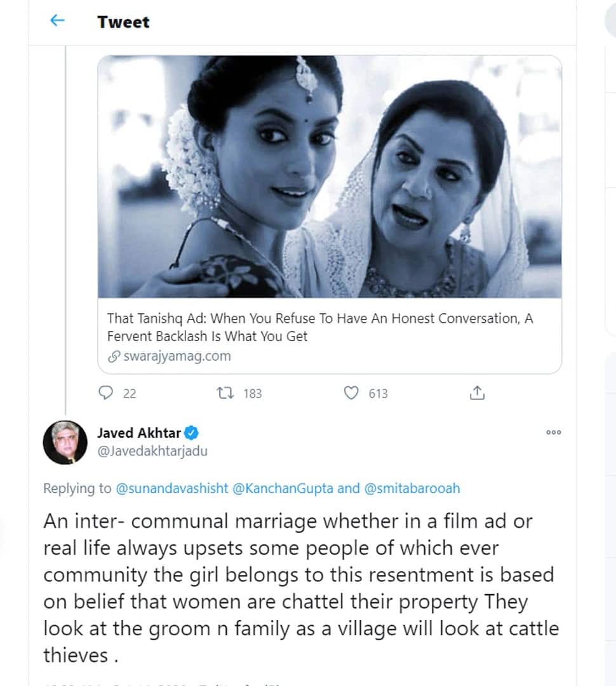
Task: Select the Tweet header tab label
Action: (x=123, y=22)
